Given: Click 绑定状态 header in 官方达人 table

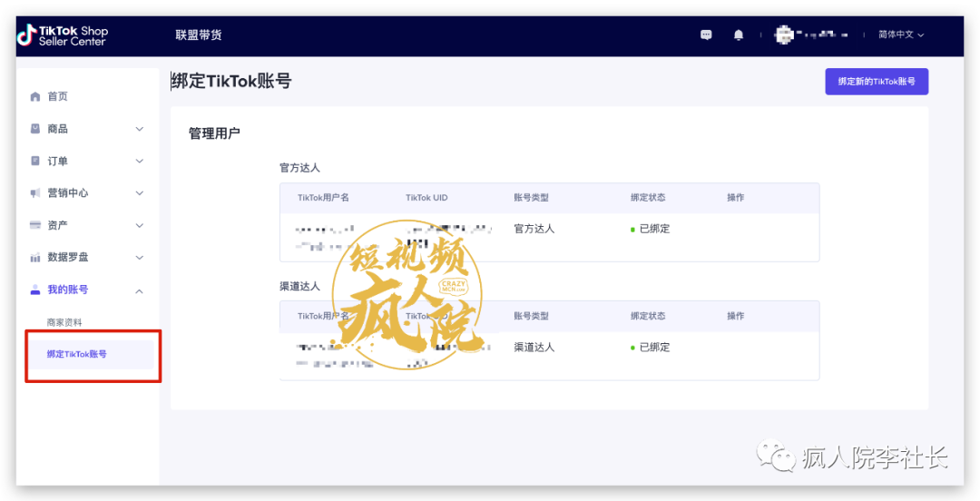Looking at the screenshot, I should [x=648, y=198].
